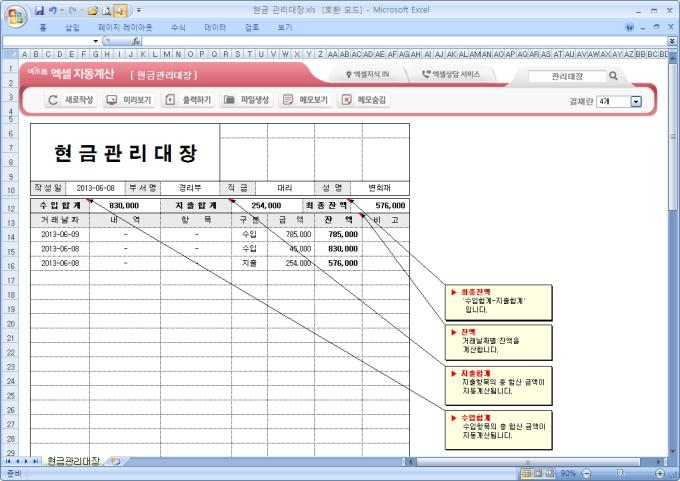Click the magnifier search icon
The height and width of the screenshot is (481, 680).
click(x=613, y=76)
